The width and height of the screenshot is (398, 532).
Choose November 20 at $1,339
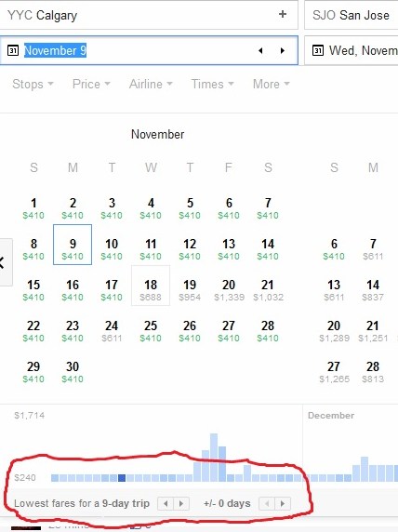pyautogui.click(x=229, y=289)
